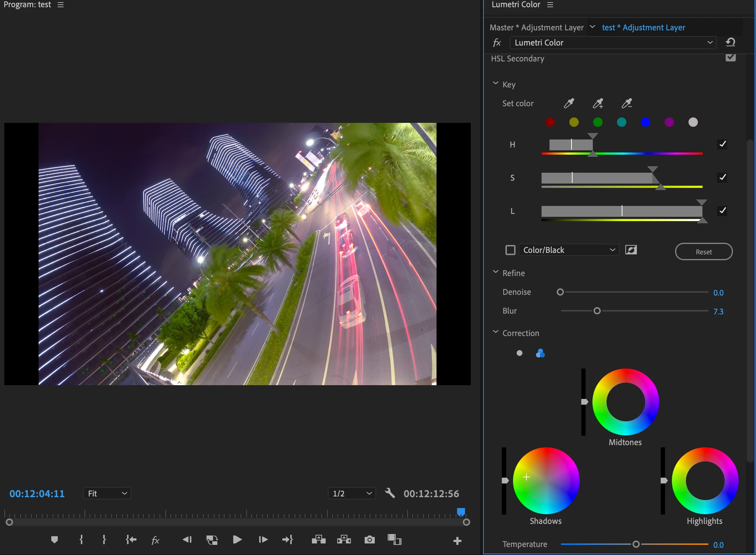756x555 pixels.
Task: Open the Color/Black mask mode dropdown
Action: coord(569,250)
